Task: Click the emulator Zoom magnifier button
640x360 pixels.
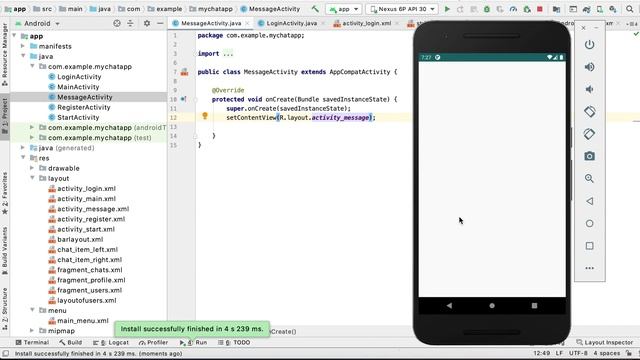Action: [589, 178]
